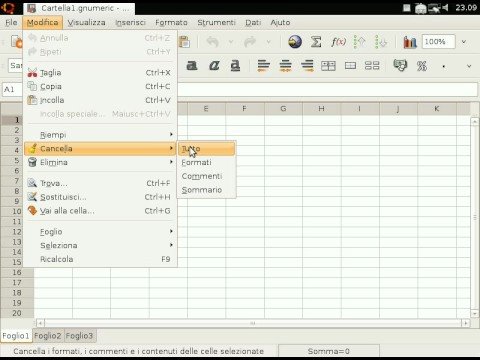Click the Sum sigma icon
The width and height of the screenshot is (480, 360).
[316, 42]
